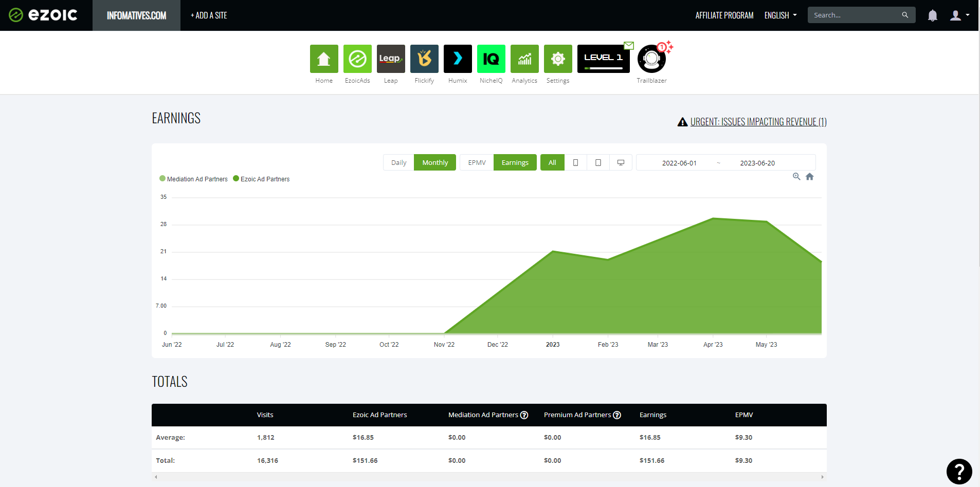
Task: Click the EPMV column header
Action: click(x=744, y=415)
